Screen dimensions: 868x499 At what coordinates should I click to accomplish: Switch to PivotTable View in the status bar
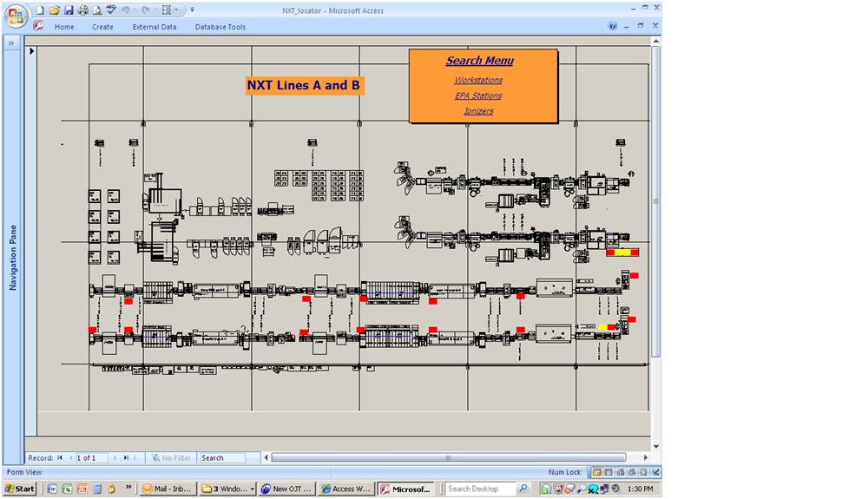coord(621,472)
